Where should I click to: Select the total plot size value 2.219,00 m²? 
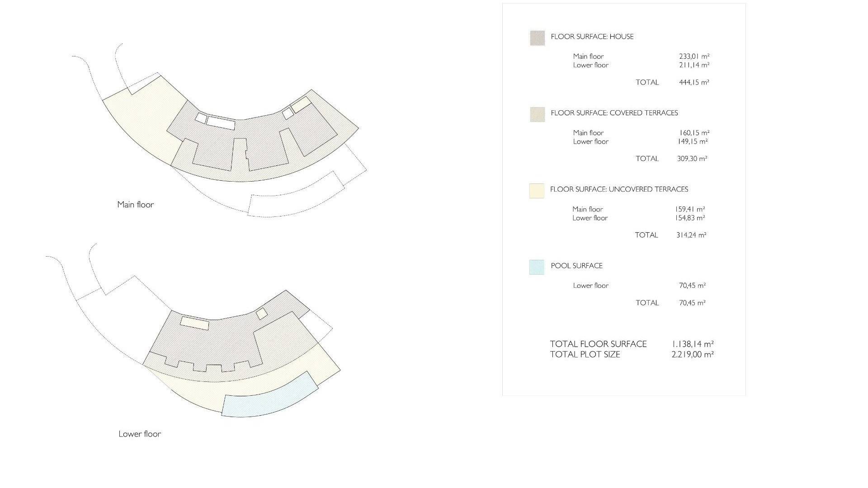pyautogui.click(x=693, y=355)
